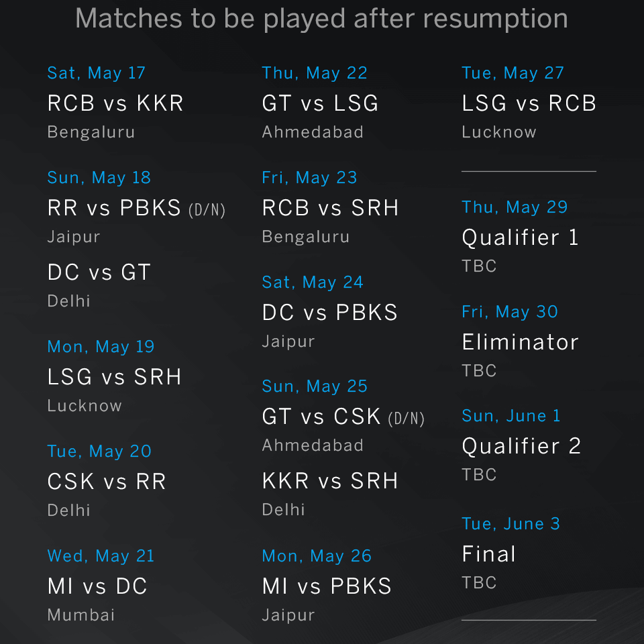Open the LSG vs SRH fixture
The width and height of the screenshot is (644, 644).
(114, 376)
